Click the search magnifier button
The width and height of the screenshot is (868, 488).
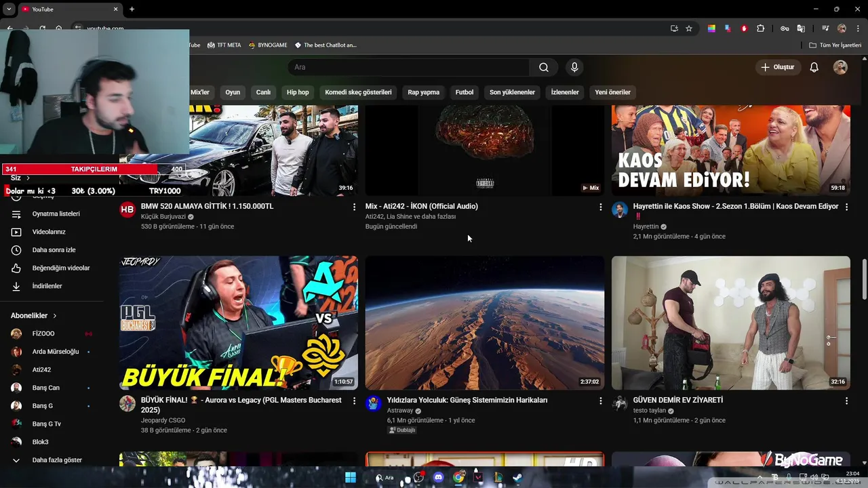coord(544,67)
